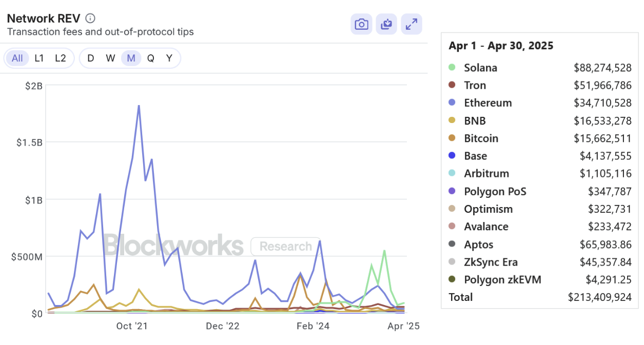Click the Arbitrum value $1,105,116

tap(606, 173)
